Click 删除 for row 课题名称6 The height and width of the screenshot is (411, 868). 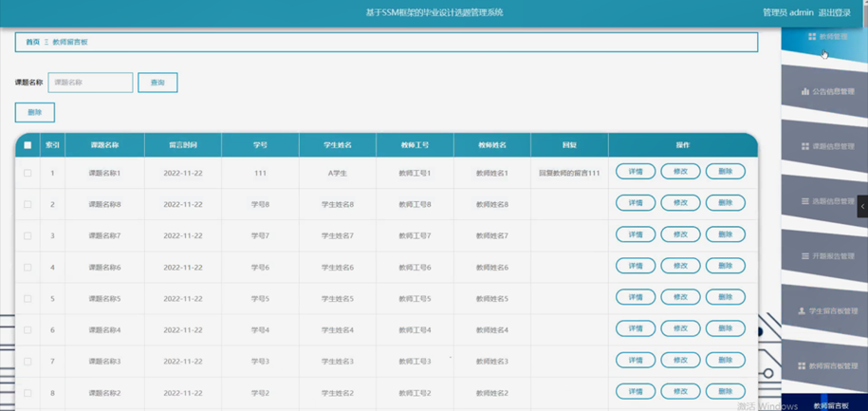725,266
